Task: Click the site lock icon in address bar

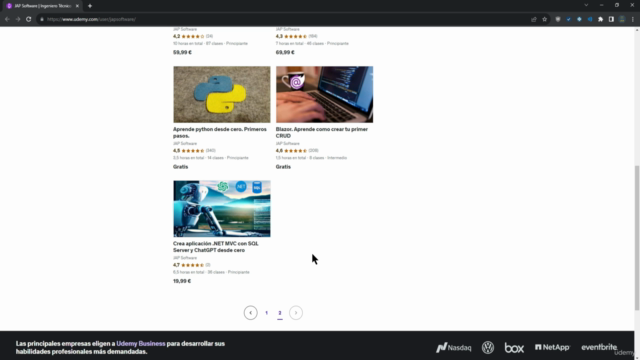Action: (x=42, y=19)
